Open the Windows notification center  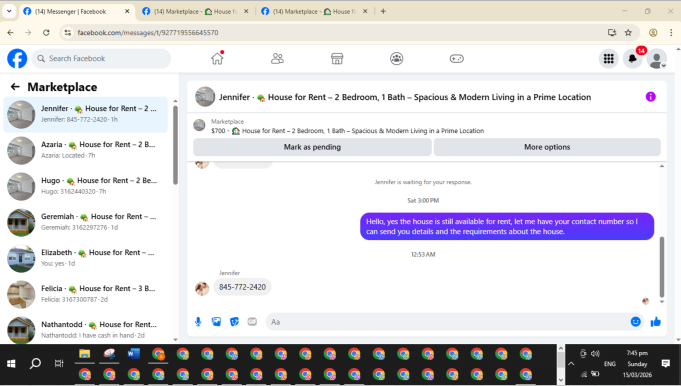pos(665,364)
